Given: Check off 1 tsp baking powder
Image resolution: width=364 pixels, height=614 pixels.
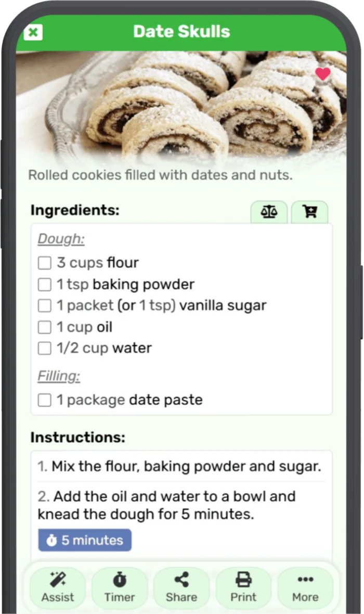Looking at the screenshot, I should (44, 284).
